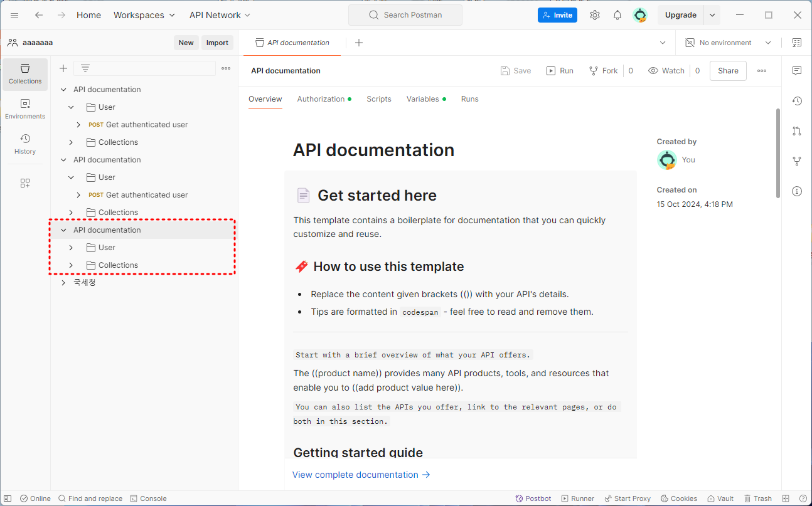Open the Environments sidebar tab

coord(25,109)
